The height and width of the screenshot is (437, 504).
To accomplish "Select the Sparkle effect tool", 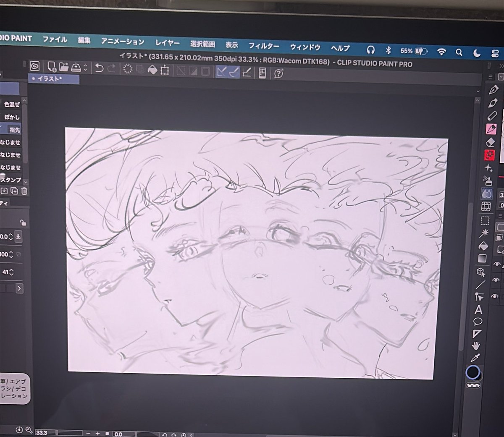I will point(488,168).
